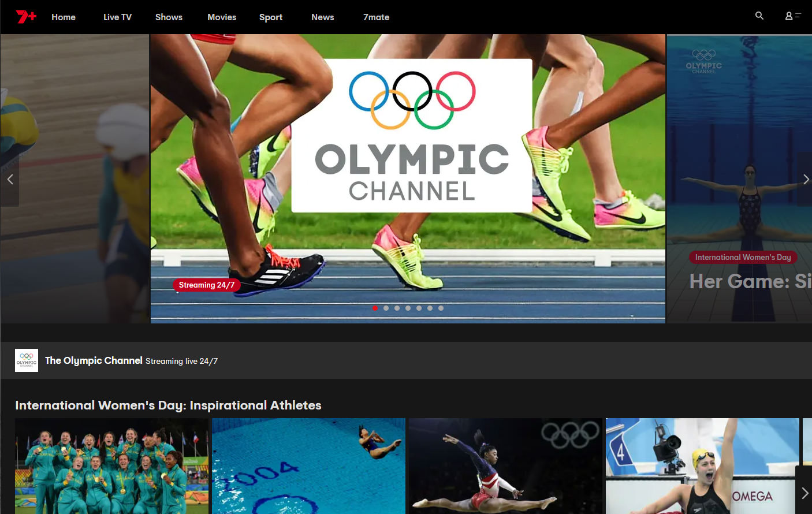Open the cheering swimmer Omega thumbnail
The image size is (812, 514).
coord(702,466)
